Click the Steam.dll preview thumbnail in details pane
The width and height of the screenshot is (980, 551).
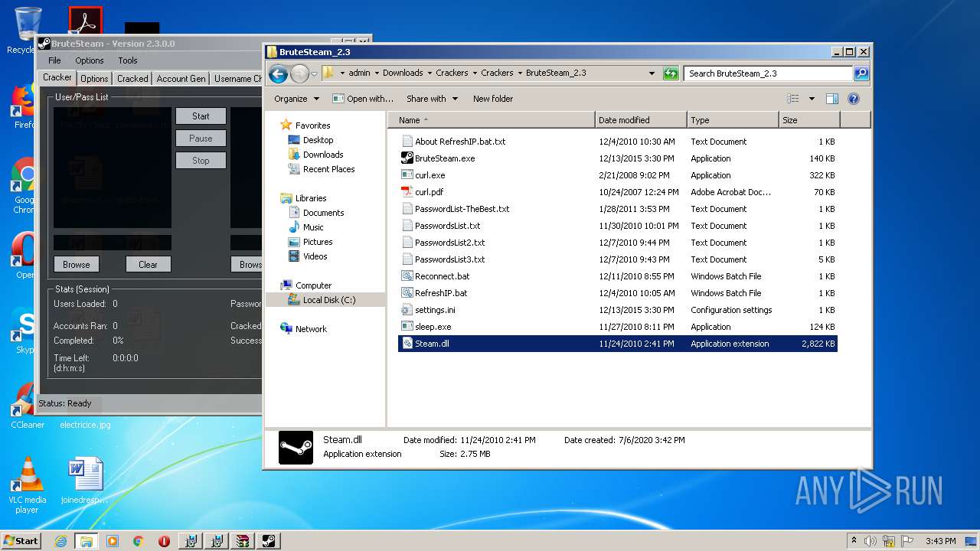point(296,448)
